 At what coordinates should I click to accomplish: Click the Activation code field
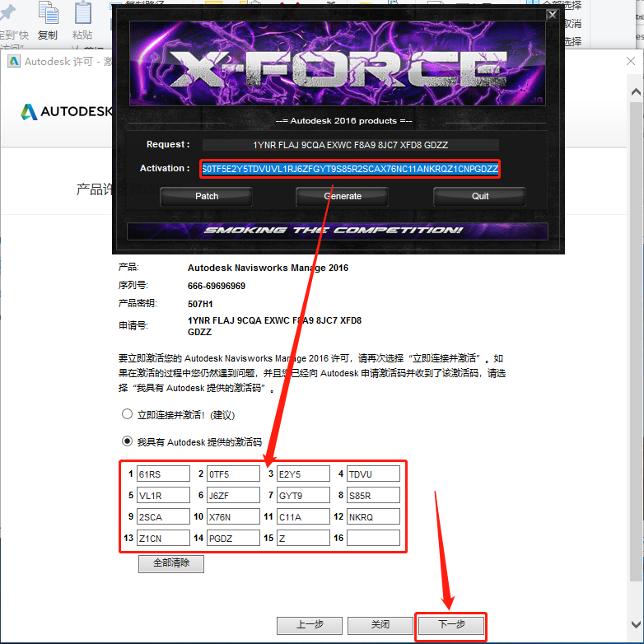(350, 169)
